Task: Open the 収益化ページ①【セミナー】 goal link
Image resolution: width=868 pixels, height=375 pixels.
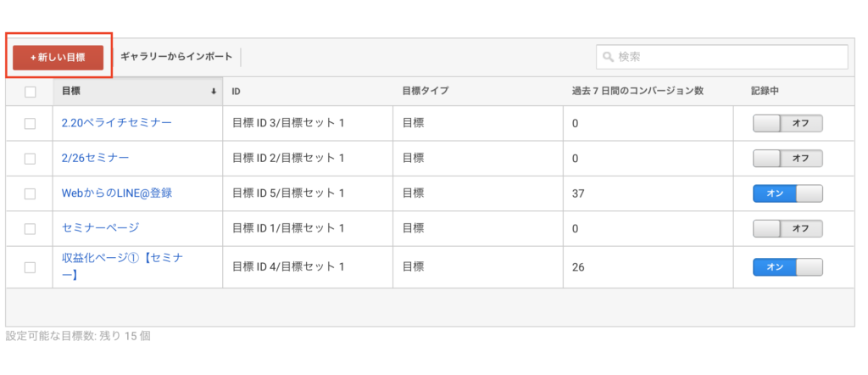Action: point(122,258)
